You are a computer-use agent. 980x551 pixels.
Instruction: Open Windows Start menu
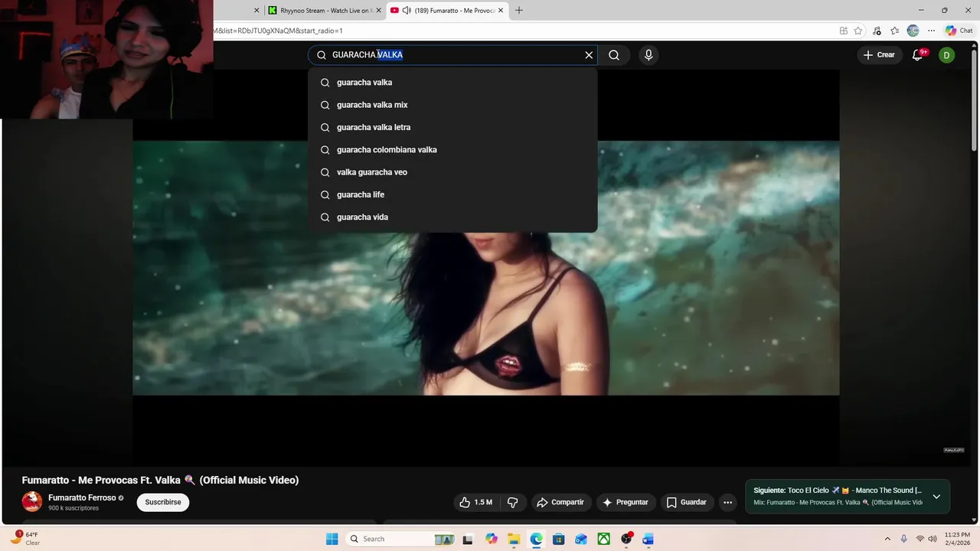[332, 539]
